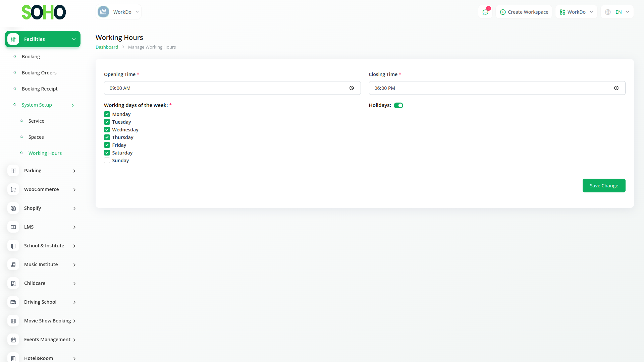Click the globe language icon

coord(608,12)
